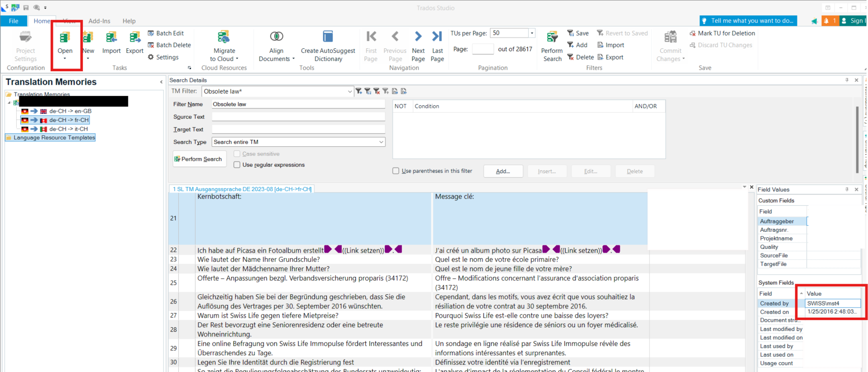Collapse the tree node under Translation Memories
This screenshot has height=372, width=868.
(9, 103)
